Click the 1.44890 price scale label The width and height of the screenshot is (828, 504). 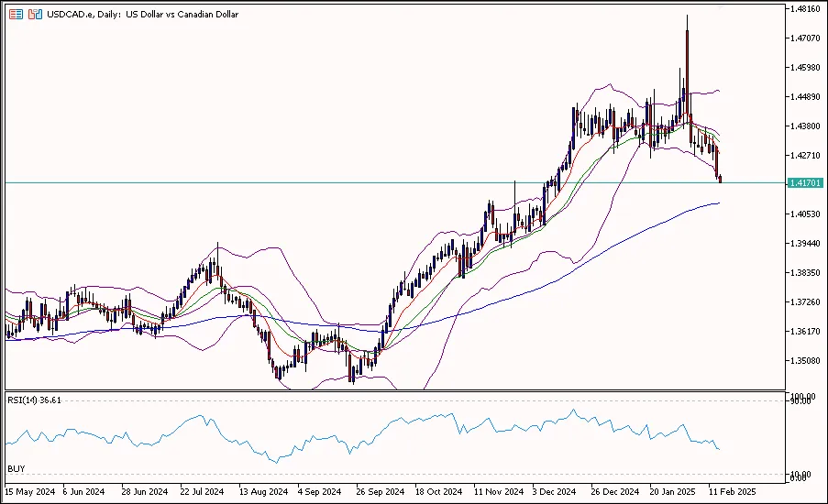coord(803,96)
